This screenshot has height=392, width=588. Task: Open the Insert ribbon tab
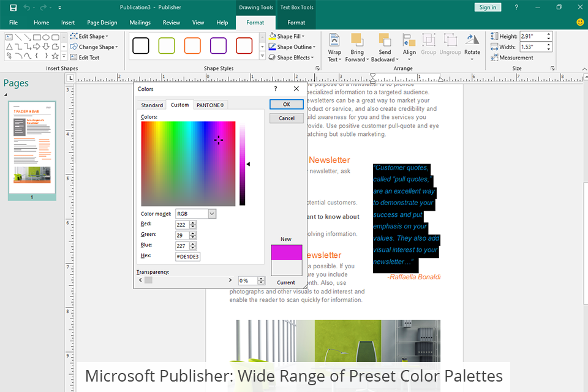click(x=68, y=23)
